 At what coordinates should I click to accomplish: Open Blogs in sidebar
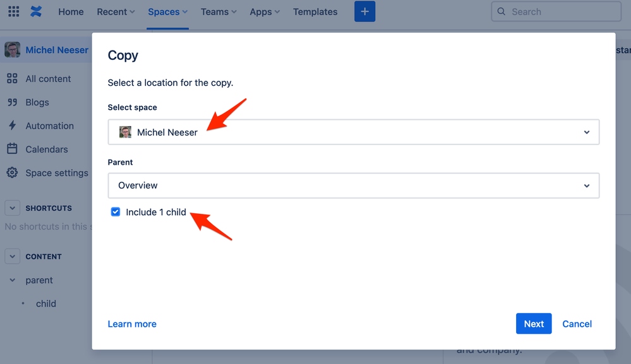[37, 102]
